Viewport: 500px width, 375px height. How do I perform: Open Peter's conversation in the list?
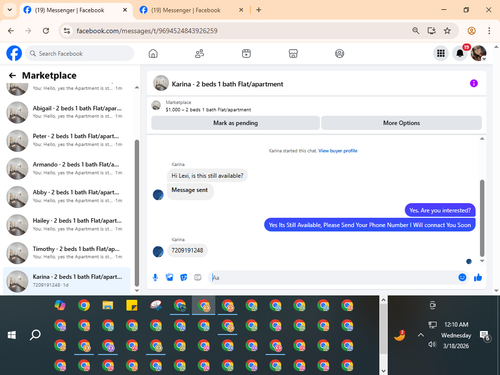(67, 140)
